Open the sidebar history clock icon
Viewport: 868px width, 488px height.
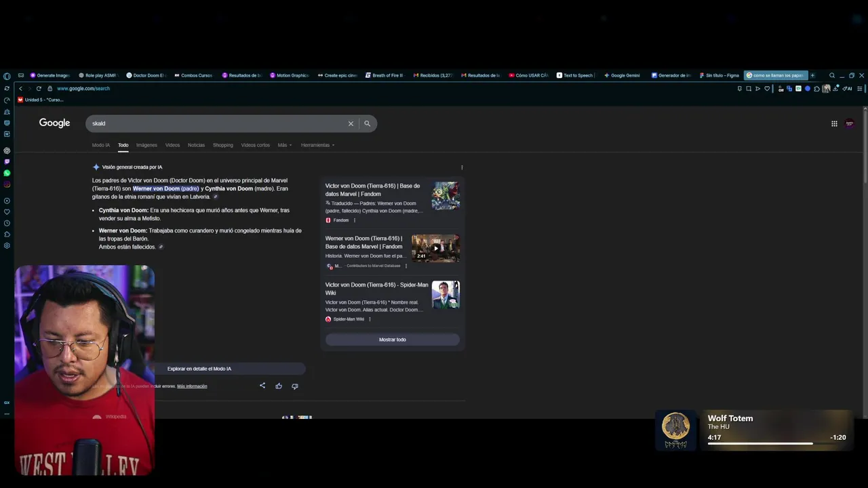pos(7,223)
